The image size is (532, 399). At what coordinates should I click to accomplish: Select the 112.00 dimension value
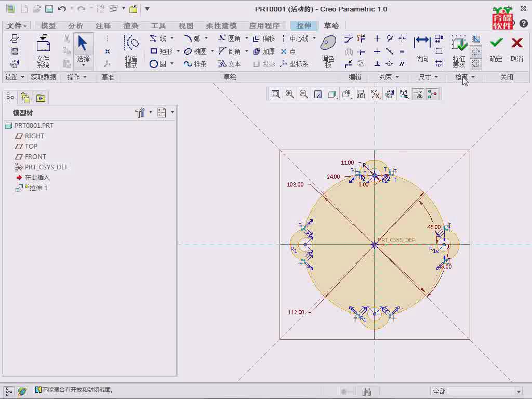point(296,312)
